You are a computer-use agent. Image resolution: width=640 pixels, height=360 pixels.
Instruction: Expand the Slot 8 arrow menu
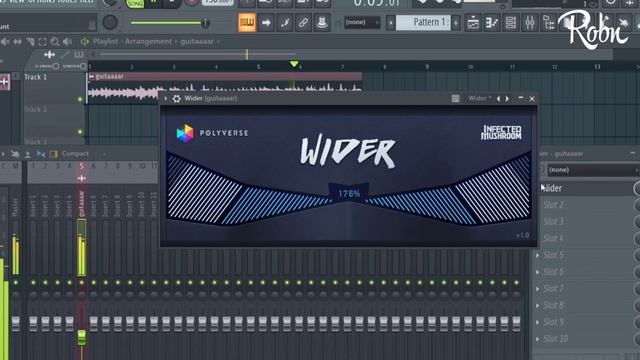coord(538,305)
